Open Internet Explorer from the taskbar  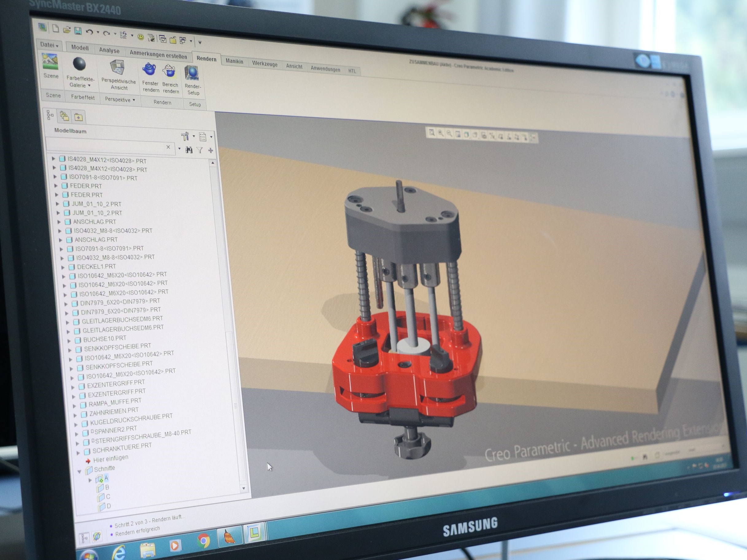[x=118, y=553]
